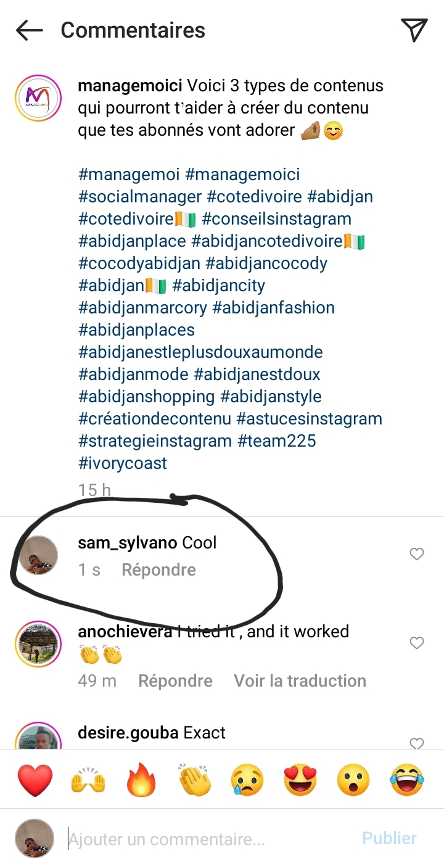The height and width of the screenshot is (868, 444).
Task: Like sam_sylvano's comment with the heart
Action: (417, 554)
